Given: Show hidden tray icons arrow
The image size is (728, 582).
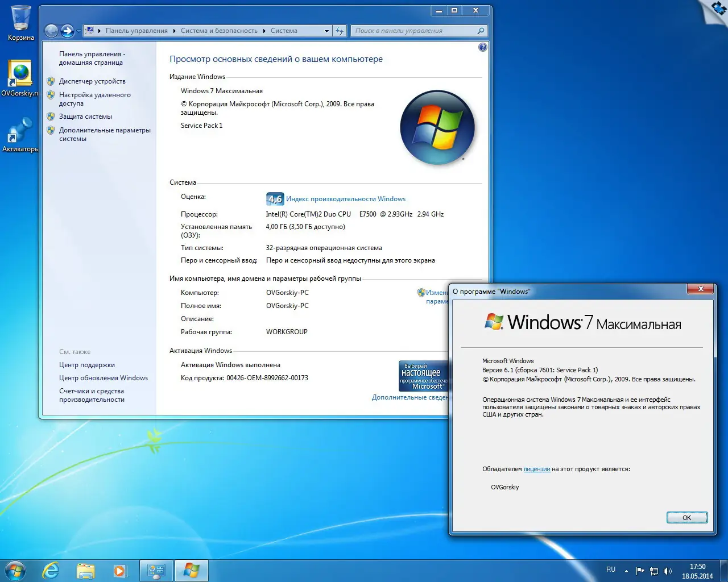Looking at the screenshot, I should coord(626,571).
